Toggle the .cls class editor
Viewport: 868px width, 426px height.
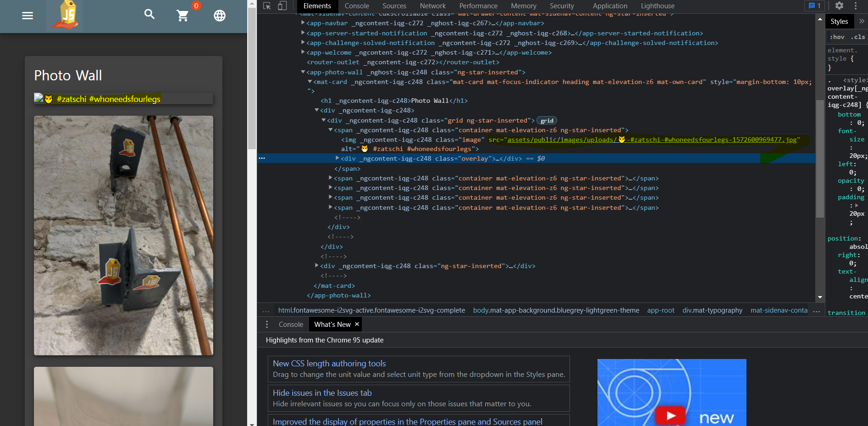point(858,37)
